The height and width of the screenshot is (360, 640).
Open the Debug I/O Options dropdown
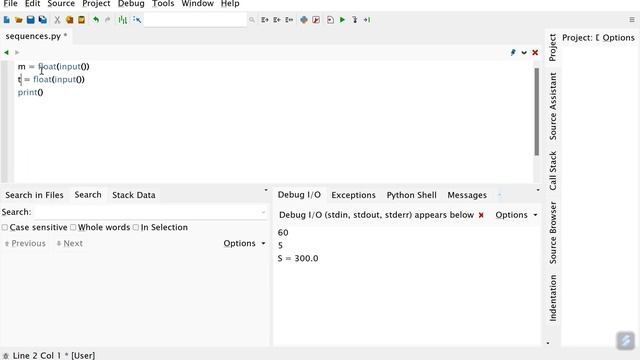pyautogui.click(x=516, y=215)
